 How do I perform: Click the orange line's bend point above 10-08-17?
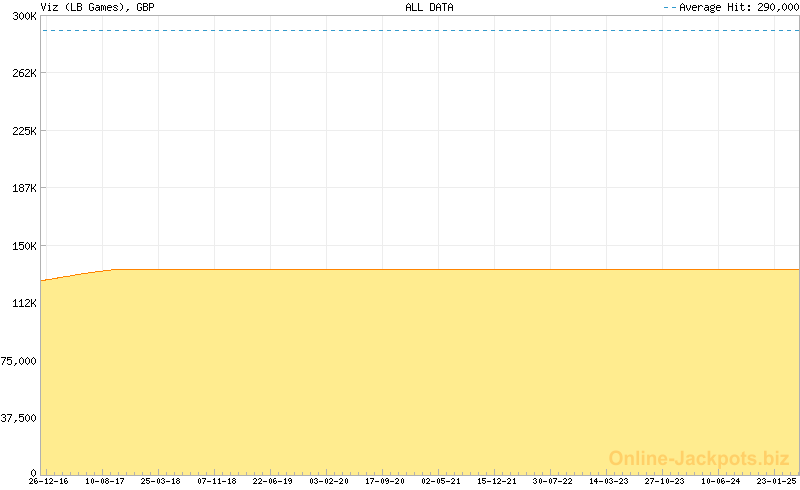tap(111, 269)
